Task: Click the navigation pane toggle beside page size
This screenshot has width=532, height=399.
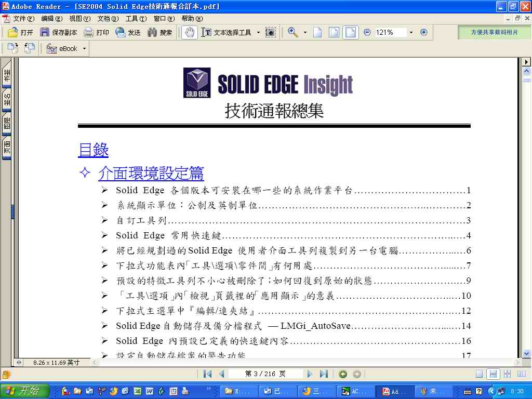Action: click(x=19, y=362)
